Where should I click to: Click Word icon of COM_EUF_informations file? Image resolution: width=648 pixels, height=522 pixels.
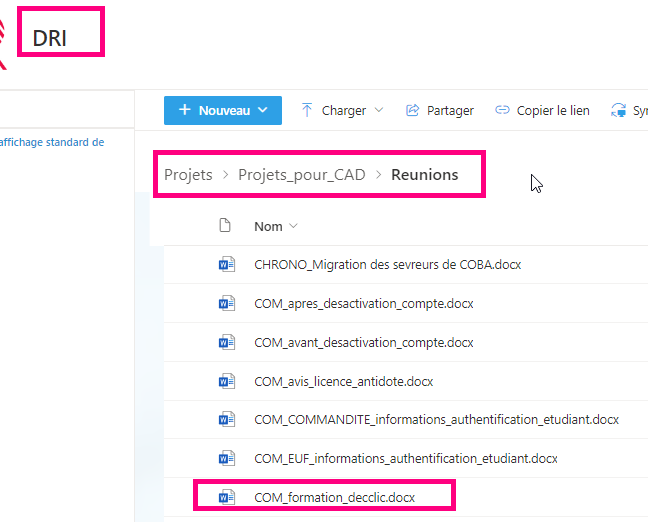226,458
